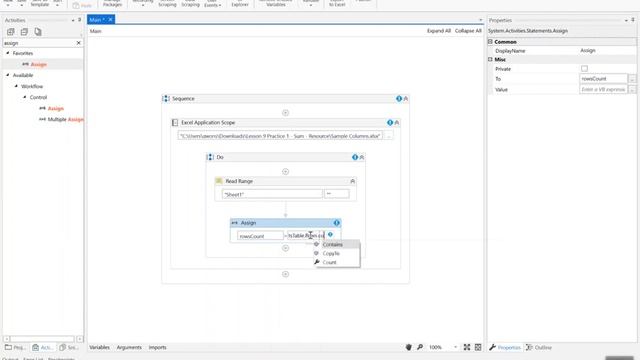Click the ellipsis button next to the To field

(632, 79)
